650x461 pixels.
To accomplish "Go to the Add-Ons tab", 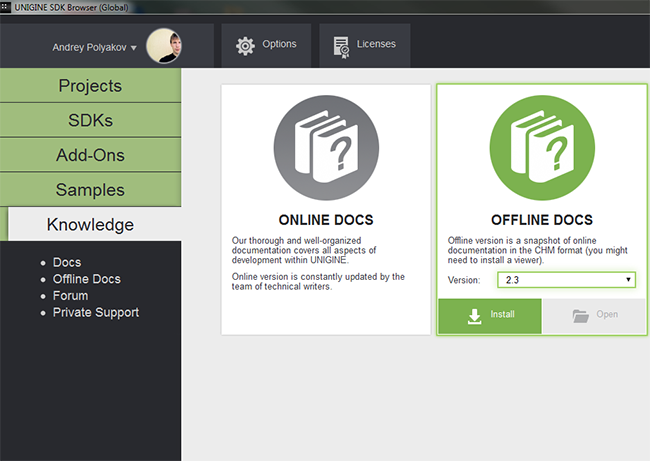I will point(90,155).
